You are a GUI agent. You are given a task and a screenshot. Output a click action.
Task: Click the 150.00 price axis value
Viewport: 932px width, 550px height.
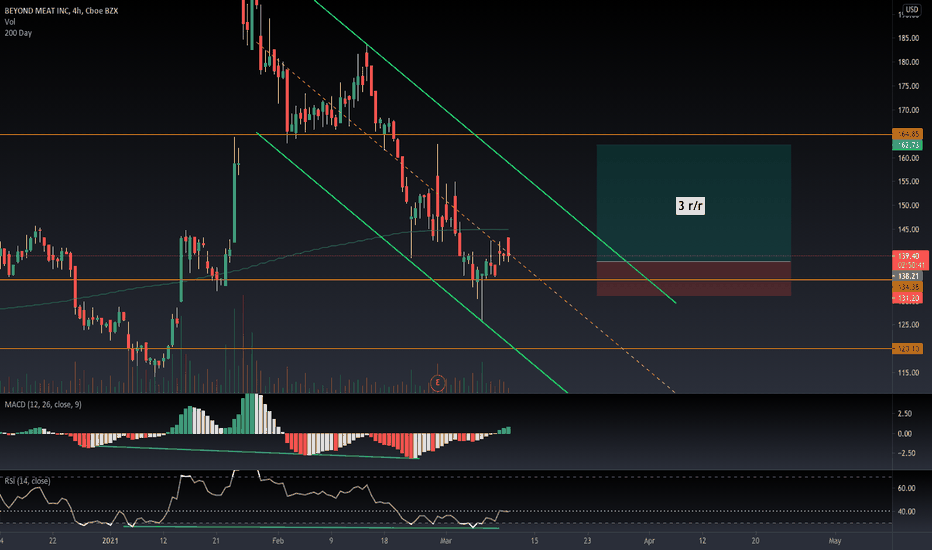click(908, 206)
